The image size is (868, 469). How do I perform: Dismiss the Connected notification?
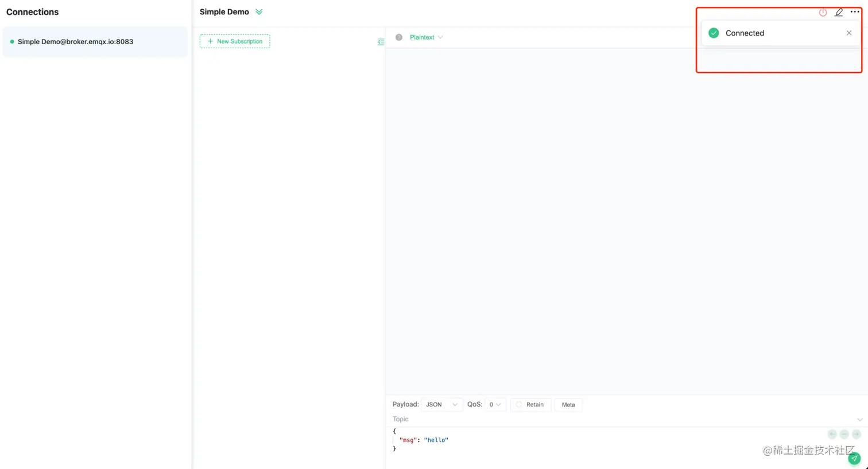[x=849, y=33]
